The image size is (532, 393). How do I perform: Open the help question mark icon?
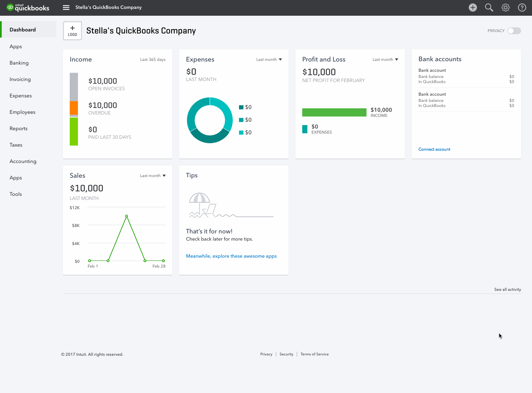[x=522, y=8]
